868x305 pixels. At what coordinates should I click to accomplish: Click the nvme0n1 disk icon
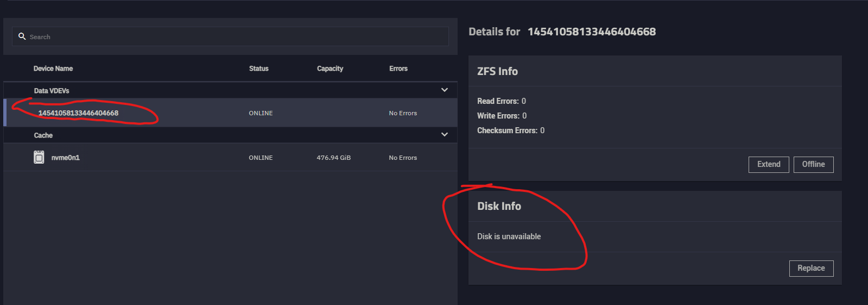pos(39,158)
